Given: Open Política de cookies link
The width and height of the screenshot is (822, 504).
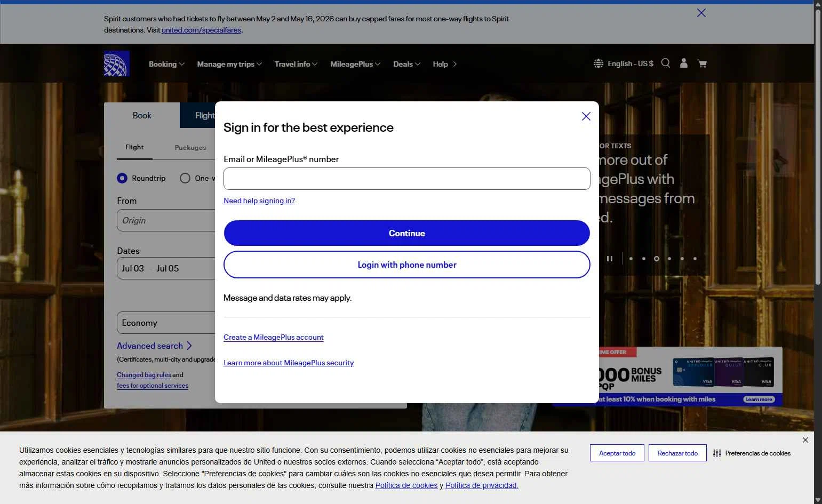Looking at the screenshot, I should pos(406,485).
